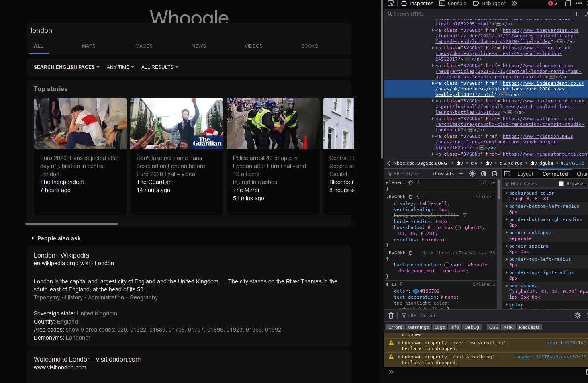The width and height of the screenshot is (588, 383).
Task: Open the Computed side panel tab
Action: tap(555, 174)
